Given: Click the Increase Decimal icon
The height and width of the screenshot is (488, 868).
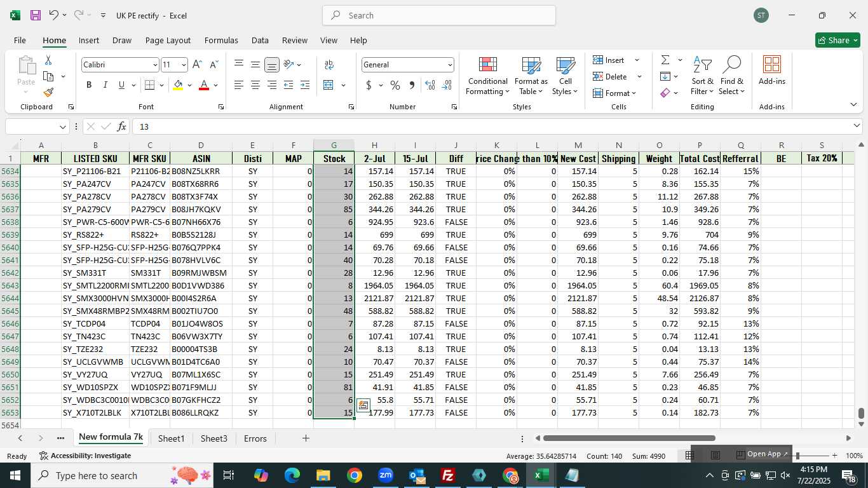Looking at the screenshot, I should 430,85.
